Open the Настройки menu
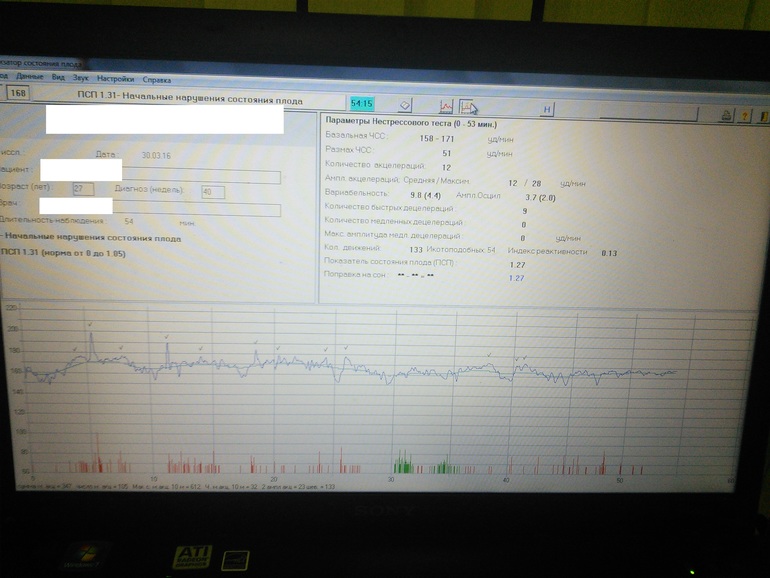770x578 pixels. point(116,79)
